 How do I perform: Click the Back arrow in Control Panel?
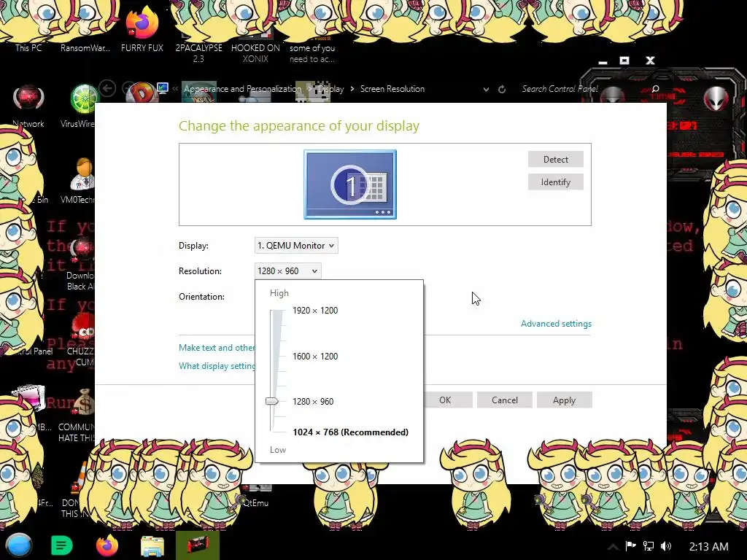point(108,88)
